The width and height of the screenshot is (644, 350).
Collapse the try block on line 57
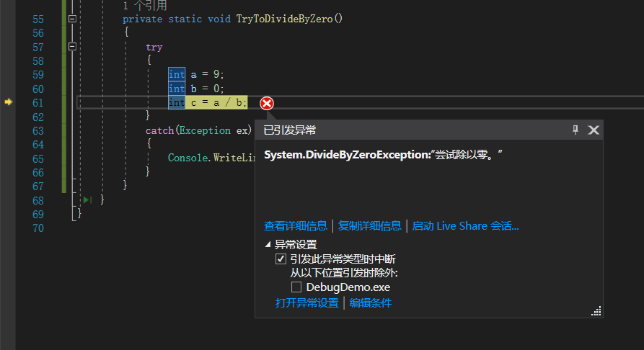click(71, 47)
